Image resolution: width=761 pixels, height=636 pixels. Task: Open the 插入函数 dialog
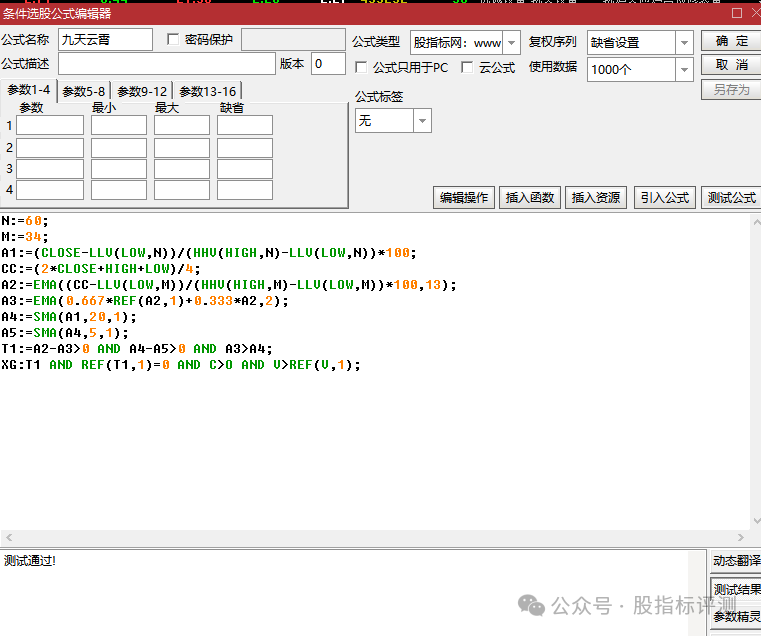tap(529, 197)
